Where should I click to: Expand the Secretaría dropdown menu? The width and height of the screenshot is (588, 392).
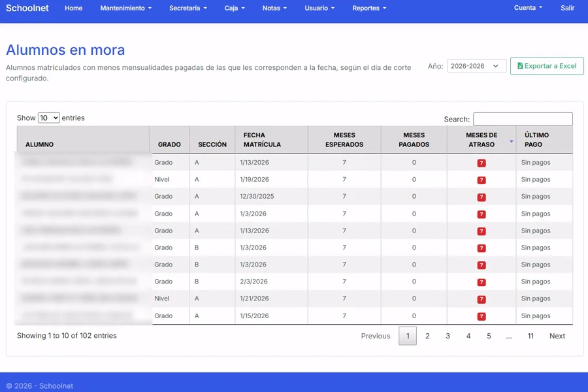click(x=188, y=8)
